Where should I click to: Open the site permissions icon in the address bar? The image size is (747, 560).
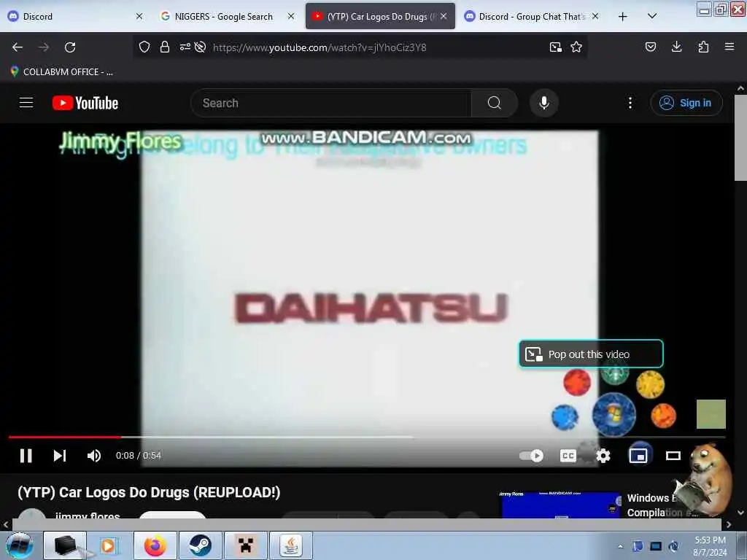pyautogui.click(x=185, y=47)
